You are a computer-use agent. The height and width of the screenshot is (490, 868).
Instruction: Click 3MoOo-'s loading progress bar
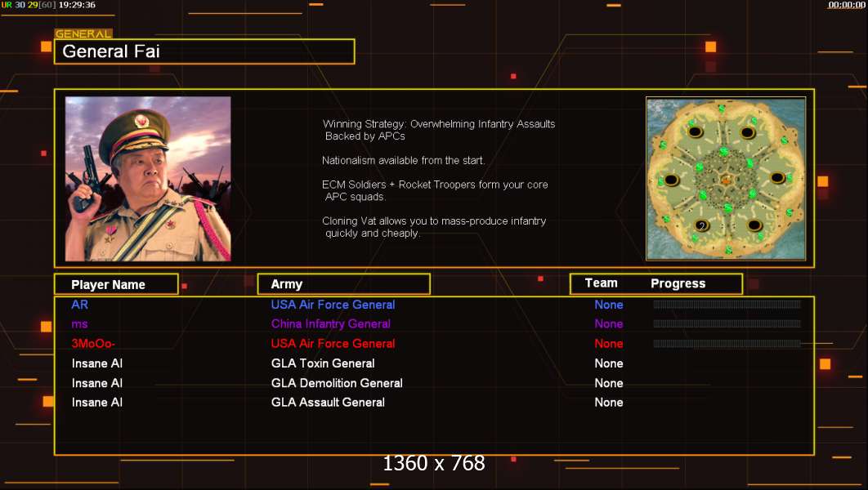click(727, 344)
